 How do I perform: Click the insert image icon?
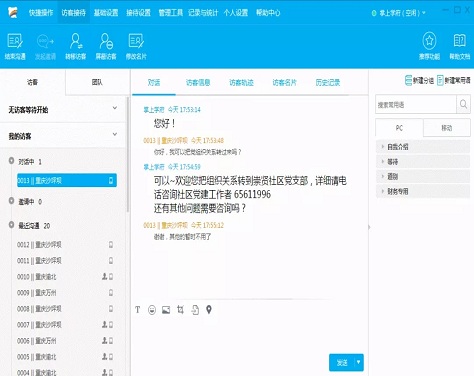click(x=166, y=310)
